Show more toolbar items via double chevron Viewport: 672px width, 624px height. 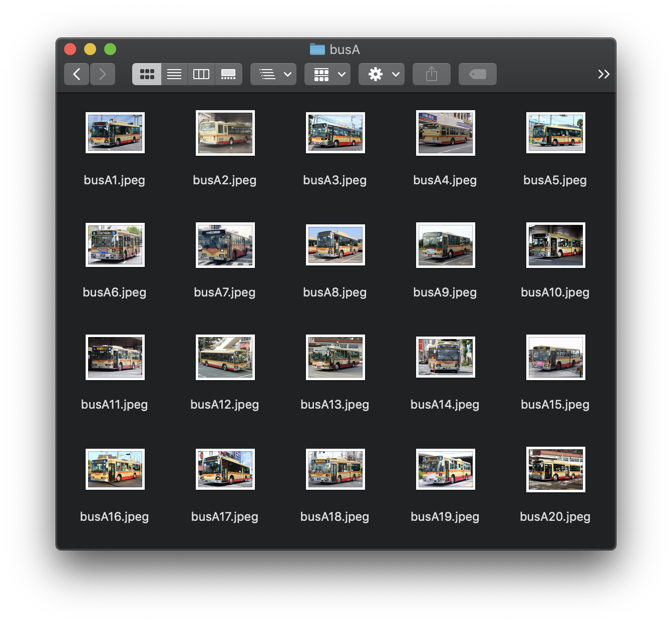[x=603, y=74]
